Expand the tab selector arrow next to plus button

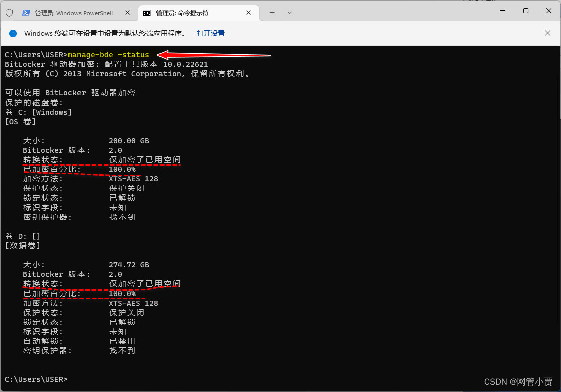290,12
